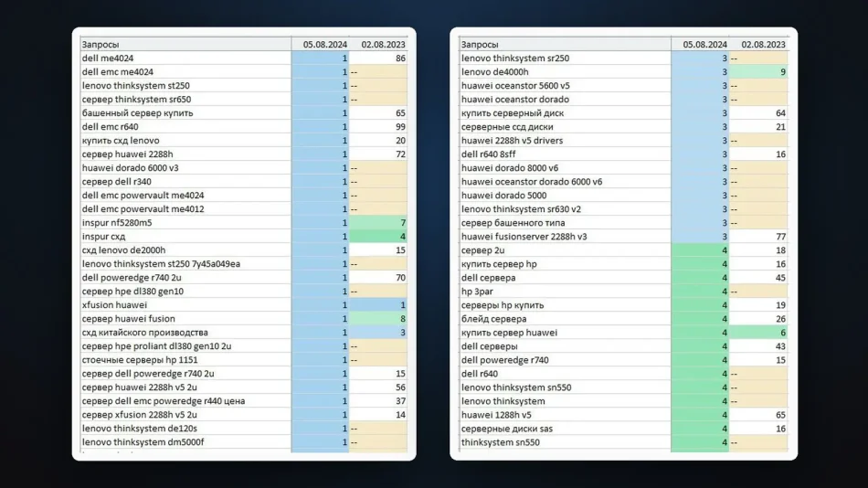Viewport: 868px width, 488px height.
Task: Click value 77 in 'huawei fusionserver 2288h v3' row
Action: [x=758, y=237]
